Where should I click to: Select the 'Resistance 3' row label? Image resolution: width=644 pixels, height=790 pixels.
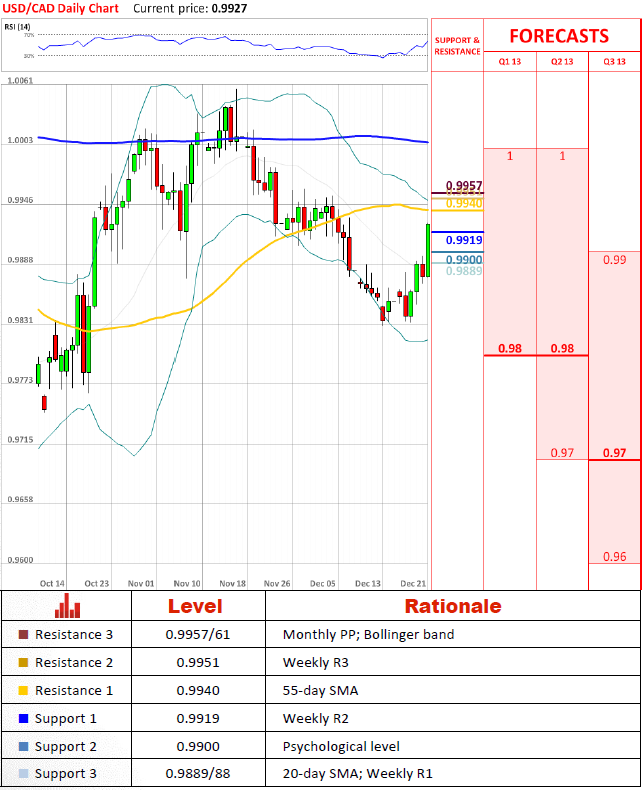tap(74, 634)
